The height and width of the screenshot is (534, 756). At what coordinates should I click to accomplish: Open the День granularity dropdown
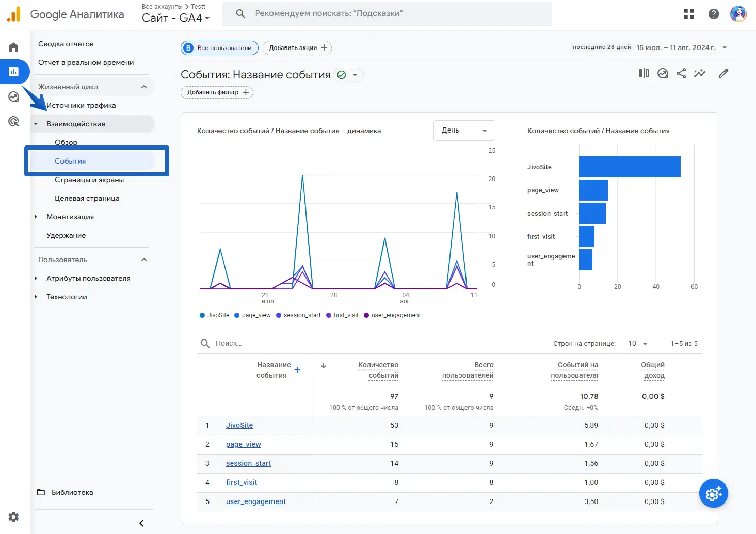[x=464, y=131]
